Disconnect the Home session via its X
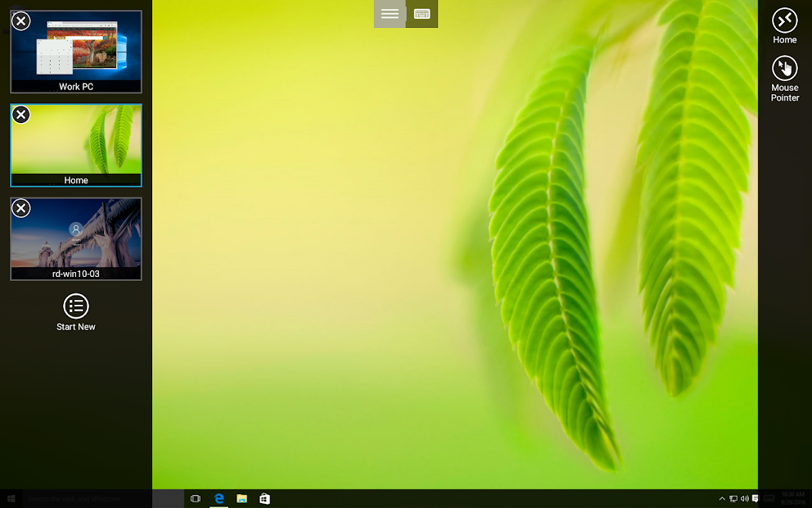812x508 pixels. 20,115
